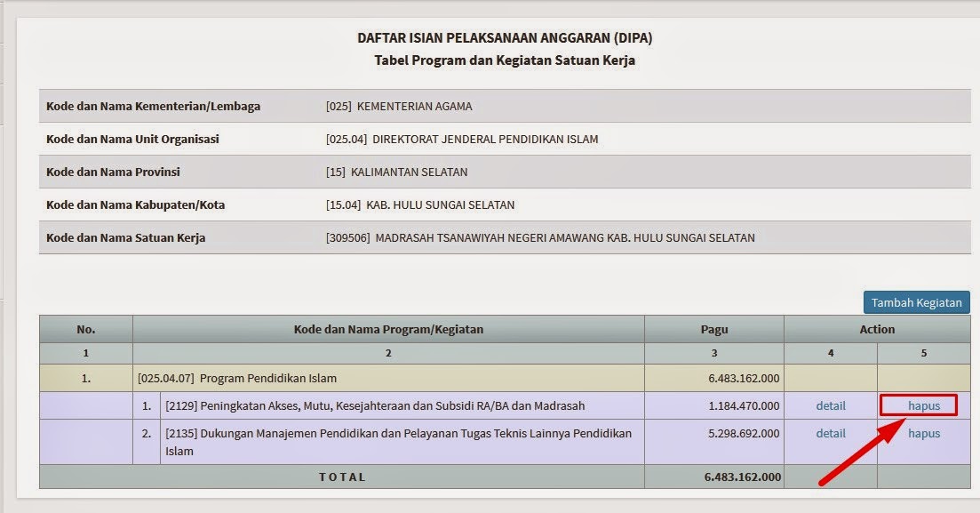Click the Action column header

click(877, 329)
